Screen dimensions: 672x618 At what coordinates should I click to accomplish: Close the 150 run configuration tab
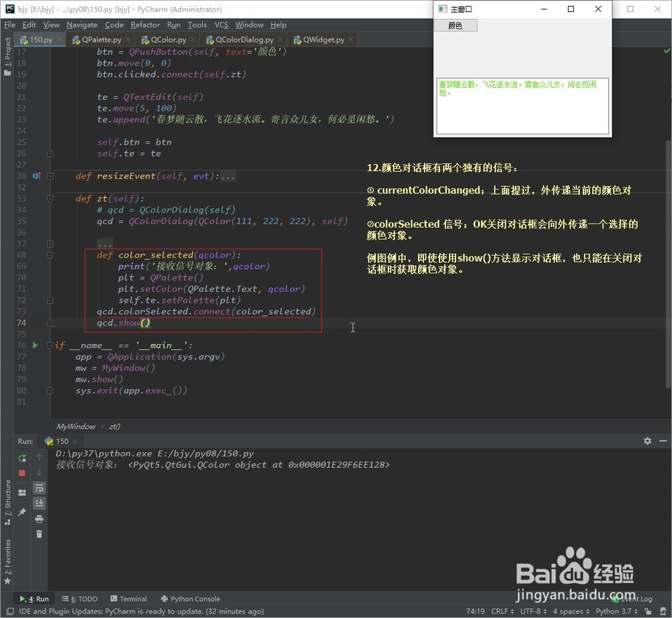(x=75, y=441)
